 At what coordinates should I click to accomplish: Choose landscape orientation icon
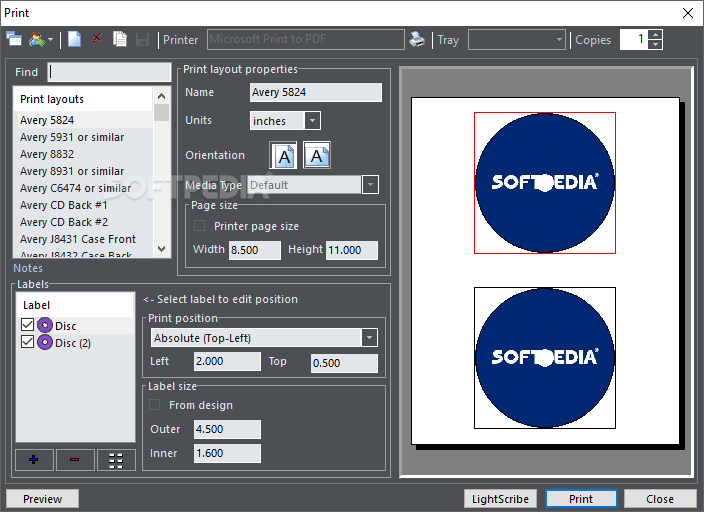coord(317,155)
